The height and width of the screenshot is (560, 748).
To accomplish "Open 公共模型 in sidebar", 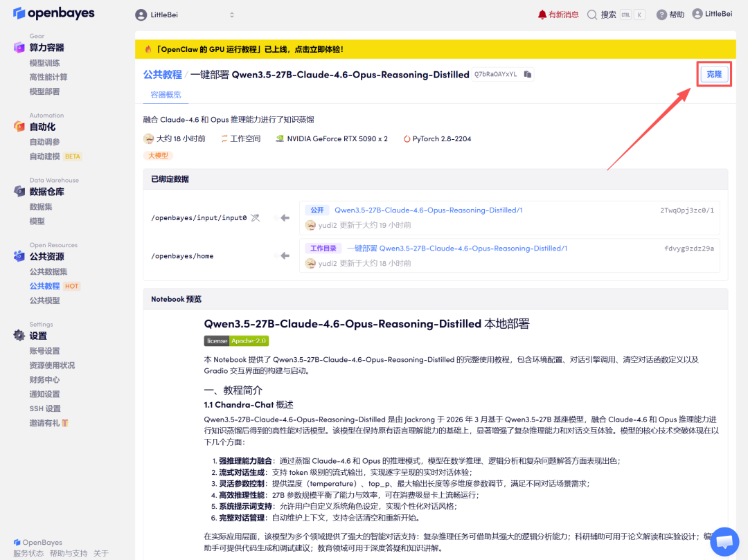I will (x=44, y=300).
